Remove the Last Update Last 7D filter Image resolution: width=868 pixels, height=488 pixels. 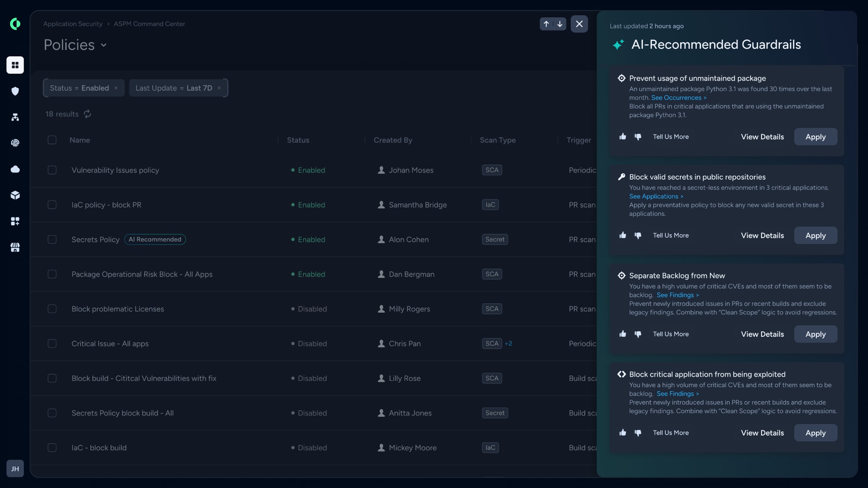(219, 88)
